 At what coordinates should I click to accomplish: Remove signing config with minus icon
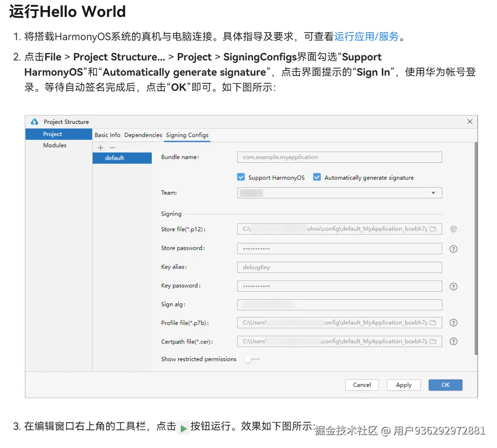(x=112, y=148)
